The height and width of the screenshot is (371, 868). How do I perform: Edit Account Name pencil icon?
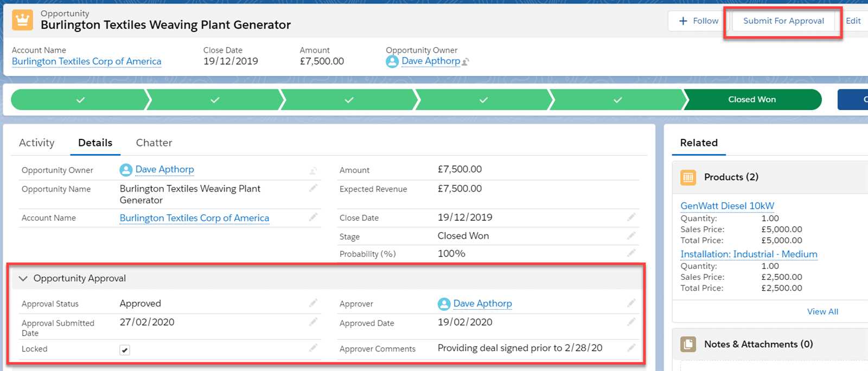[x=313, y=217]
